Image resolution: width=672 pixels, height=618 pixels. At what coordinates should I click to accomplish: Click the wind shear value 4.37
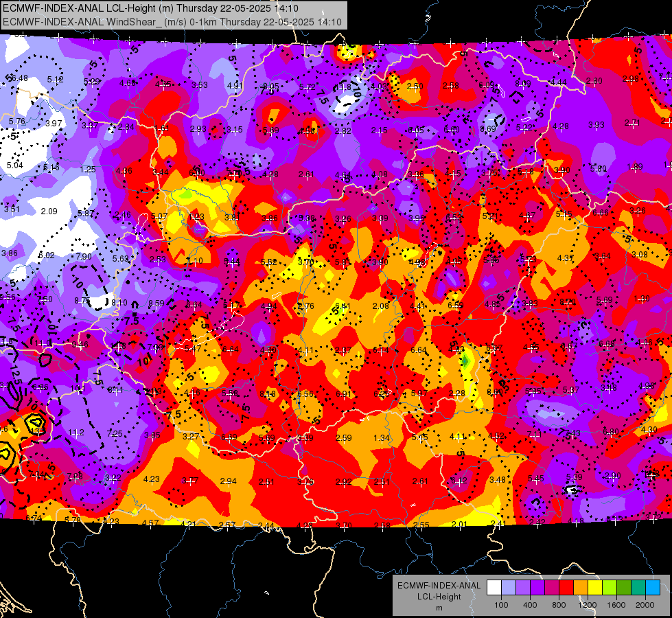(566, 257)
